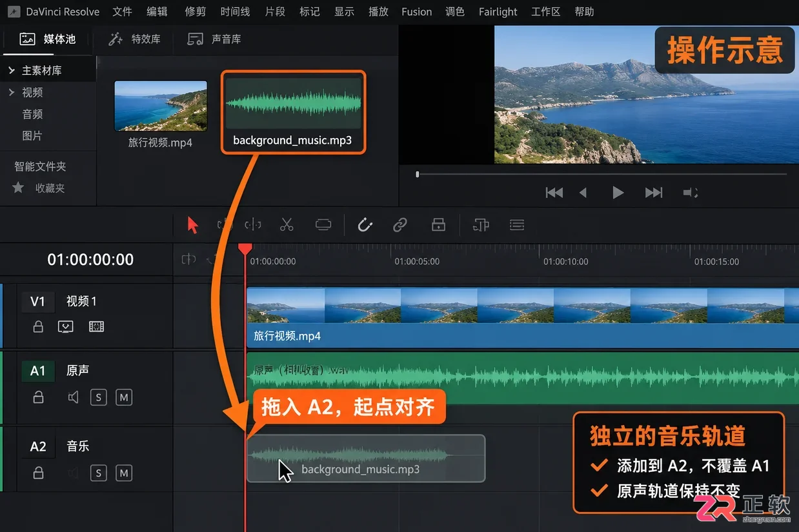Screen dimensions: 799x532
Task: Open the 图片 bin
Action: pos(32,136)
